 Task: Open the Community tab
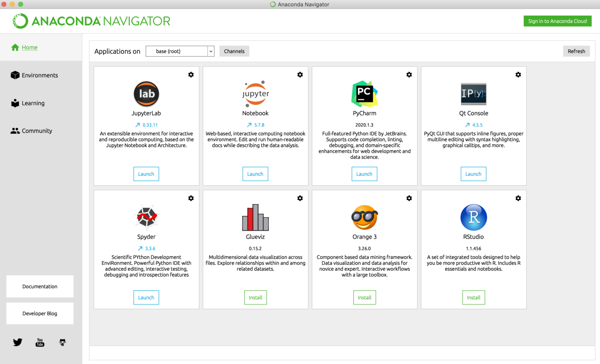click(31, 131)
